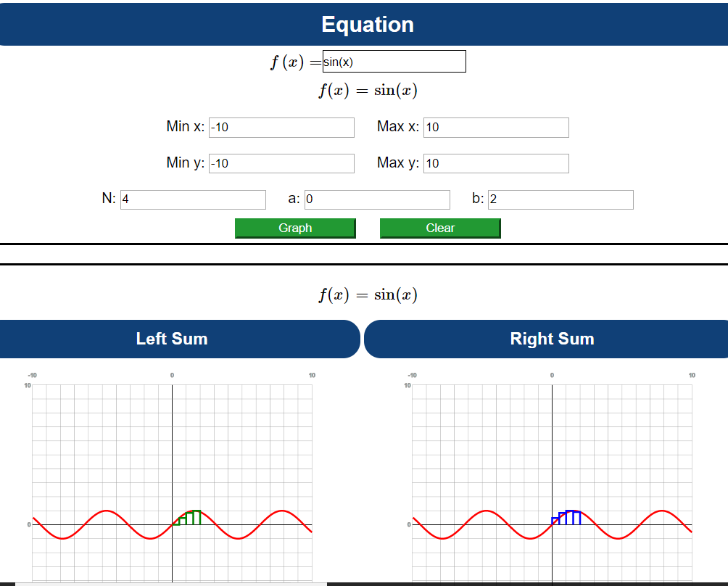This screenshot has height=586, width=728.
Task: Click the Equation header banner
Action: point(364,24)
